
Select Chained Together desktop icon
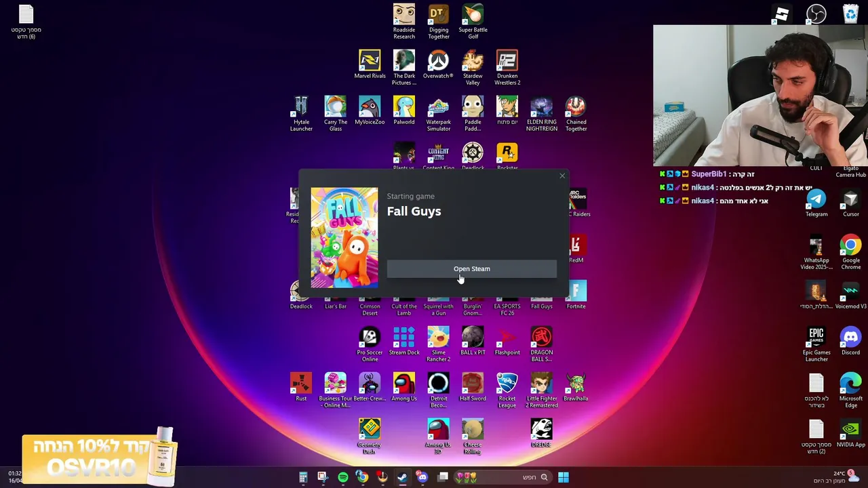click(576, 114)
